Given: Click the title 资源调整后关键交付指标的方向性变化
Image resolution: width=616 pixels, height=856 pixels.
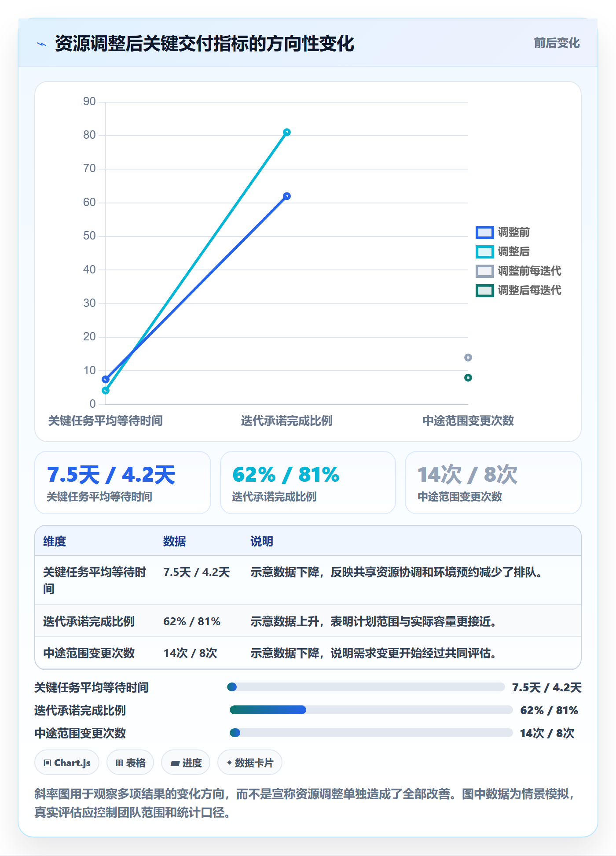Looking at the screenshot, I should coord(205,44).
